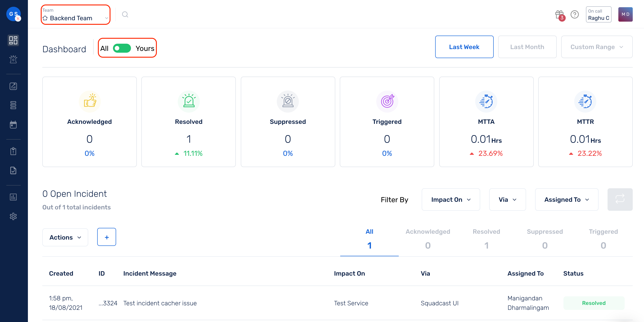Click the gift/notifications icon top right

point(558,14)
